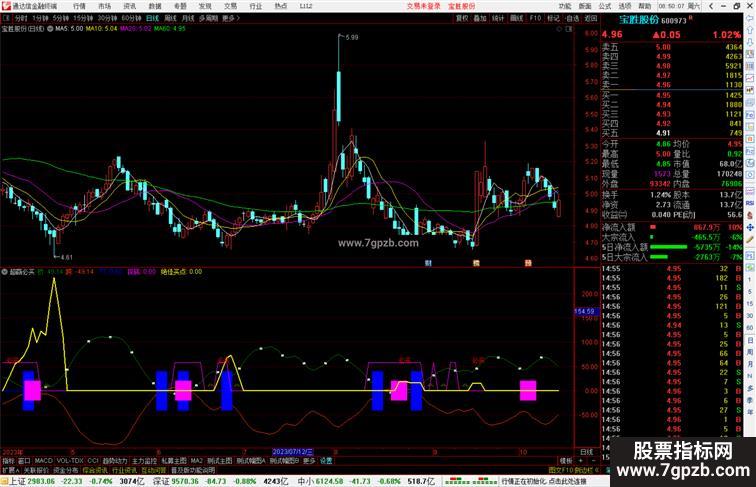Open the 资金分布 tab

tap(66, 470)
